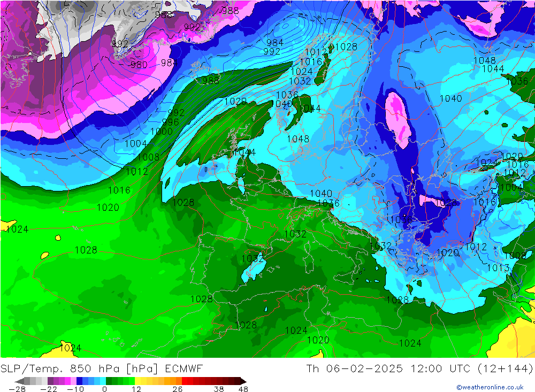The image size is (535, 392).
Task: Pick the dark maroon arrow at legend's hot end
Action: pos(243,381)
